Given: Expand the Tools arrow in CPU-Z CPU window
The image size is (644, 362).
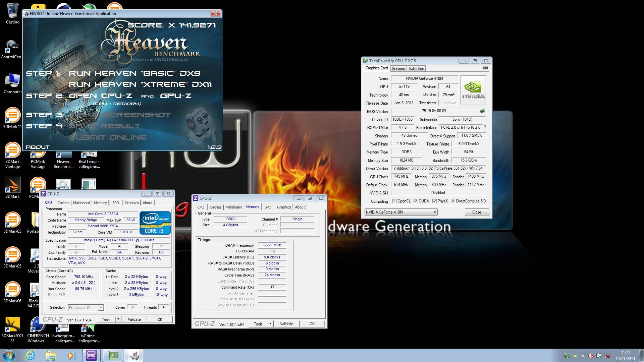Looking at the screenshot, I should click(x=118, y=319).
